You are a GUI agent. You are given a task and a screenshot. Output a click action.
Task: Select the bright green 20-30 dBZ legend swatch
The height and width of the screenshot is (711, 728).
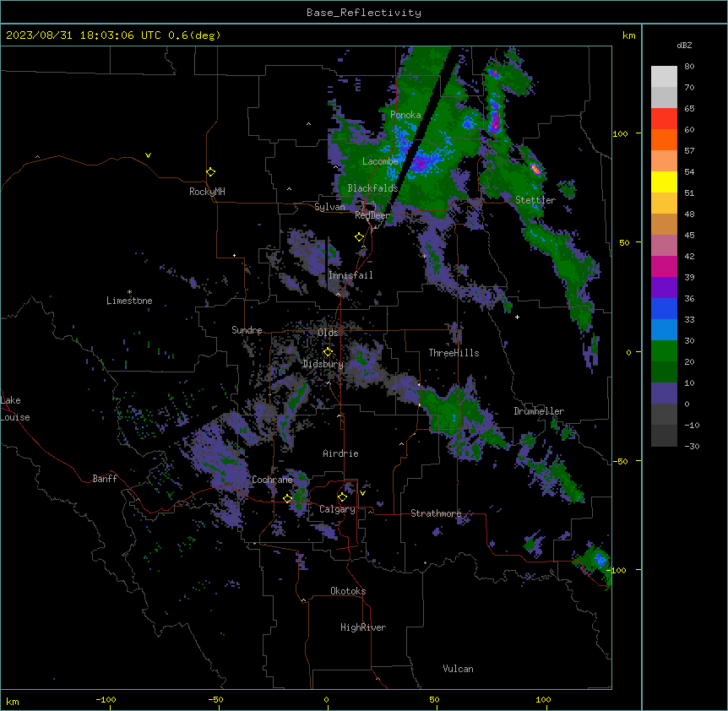pyautogui.click(x=664, y=351)
